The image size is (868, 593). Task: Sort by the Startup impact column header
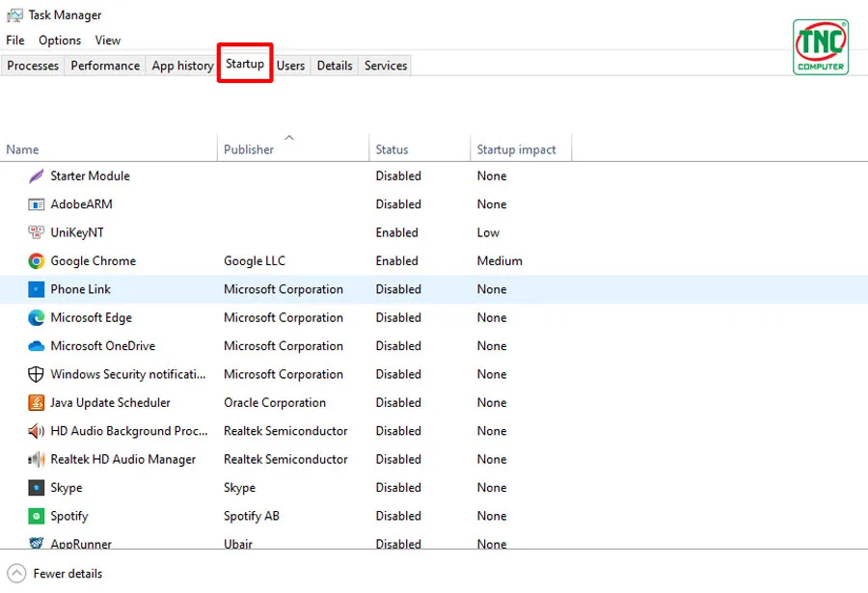(521, 148)
